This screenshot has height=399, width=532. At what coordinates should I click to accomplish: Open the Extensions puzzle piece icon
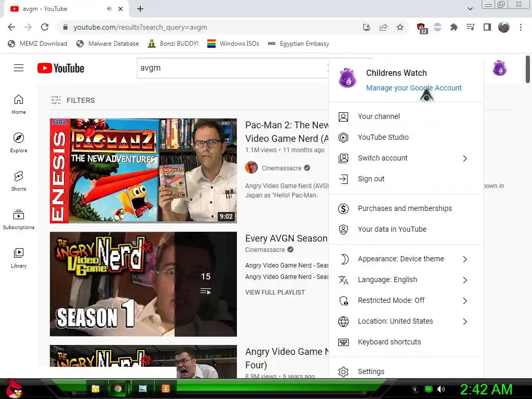click(x=454, y=27)
